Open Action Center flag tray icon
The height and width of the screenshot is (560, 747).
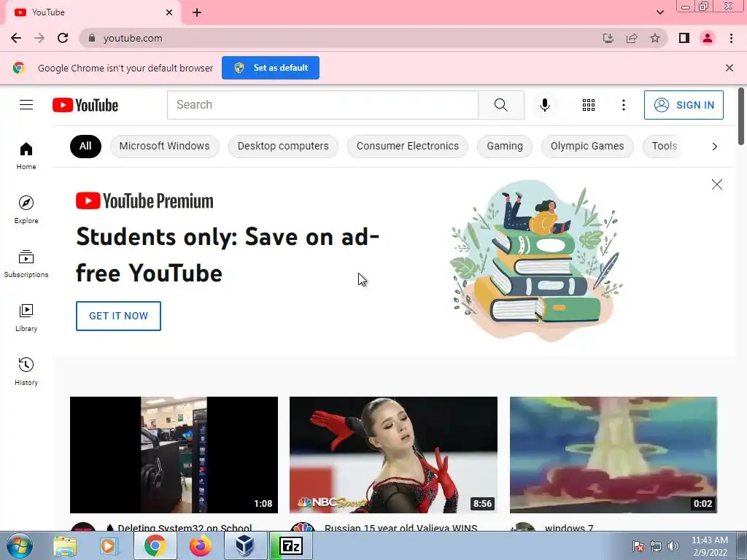[x=638, y=546]
